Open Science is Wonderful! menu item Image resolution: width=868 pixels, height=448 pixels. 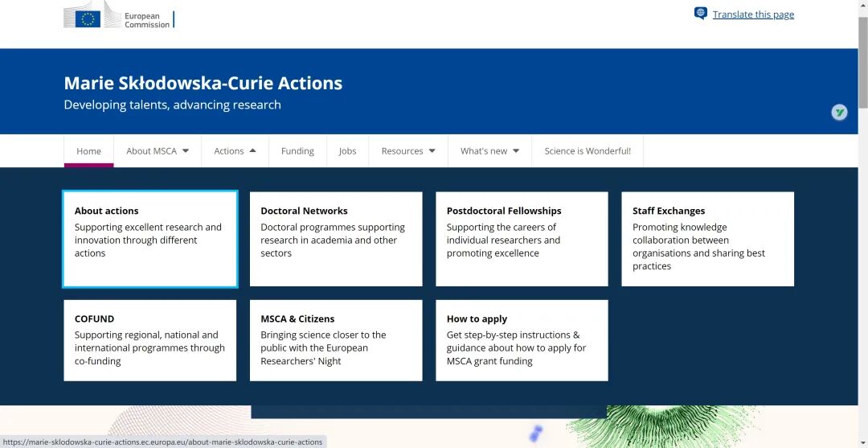point(588,150)
